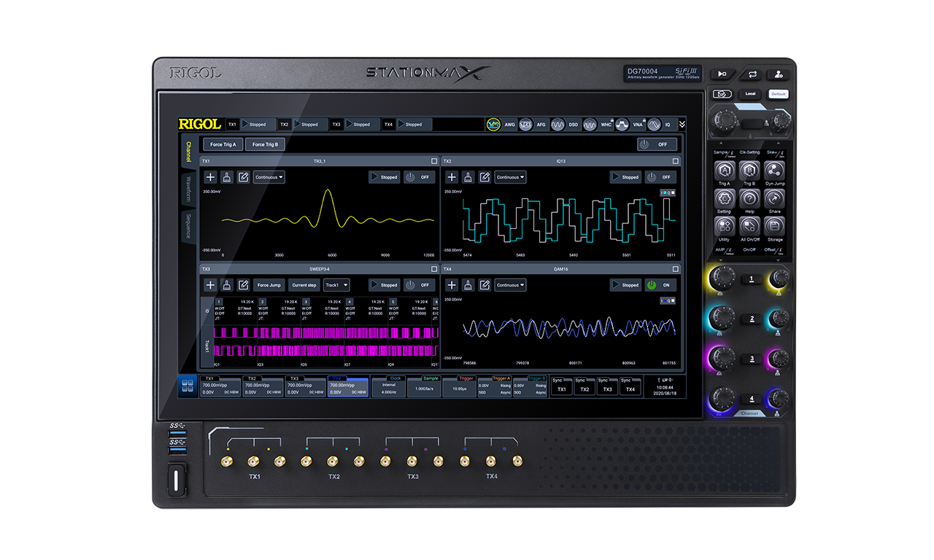Maximize the TX3 SWEEP3-4 panel
934x560 pixels.
click(x=434, y=269)
